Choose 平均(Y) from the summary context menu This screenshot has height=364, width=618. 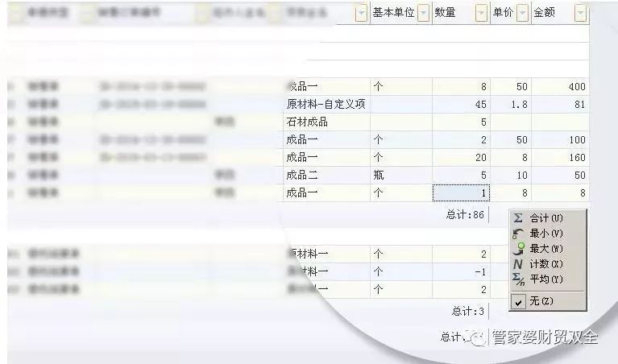[x=548, y=279]
